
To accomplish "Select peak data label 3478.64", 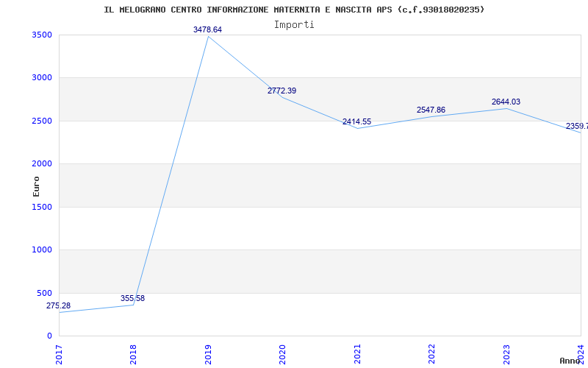I will click(207, 29).
